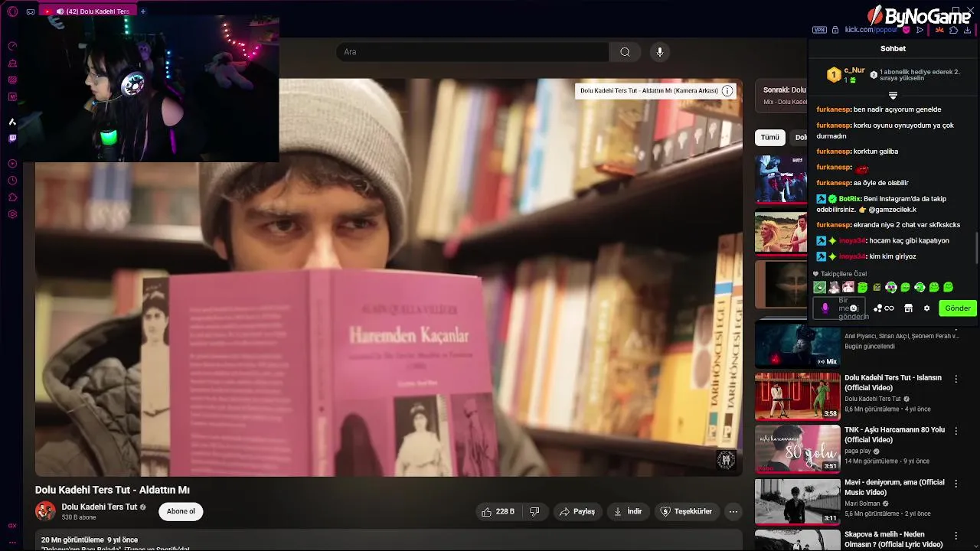
Task: Open the emoji picker smiley in chat input
Action: [854, 308]
